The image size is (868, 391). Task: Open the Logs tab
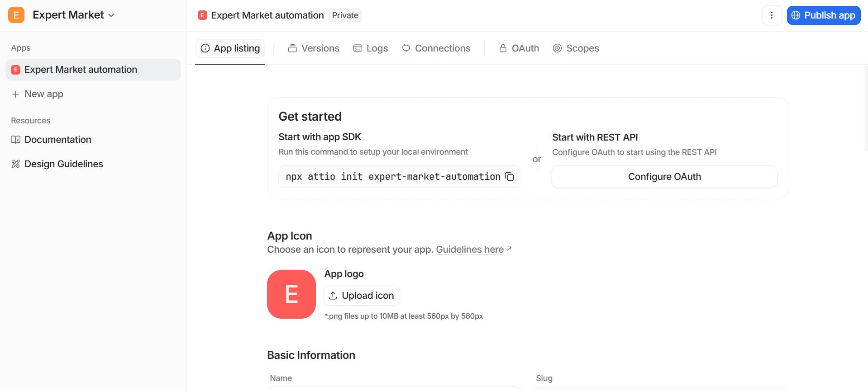371,48
